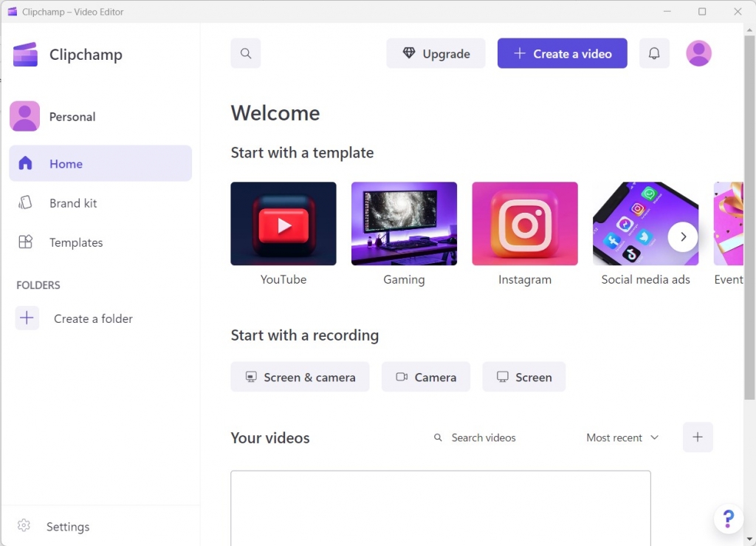Open the search with the magnifier icon
756x546 pixels.
[245, 53]
